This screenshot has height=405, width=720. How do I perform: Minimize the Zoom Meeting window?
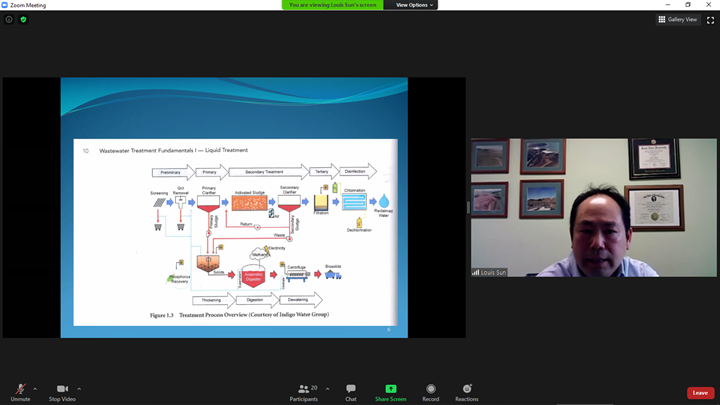point(668,5)
